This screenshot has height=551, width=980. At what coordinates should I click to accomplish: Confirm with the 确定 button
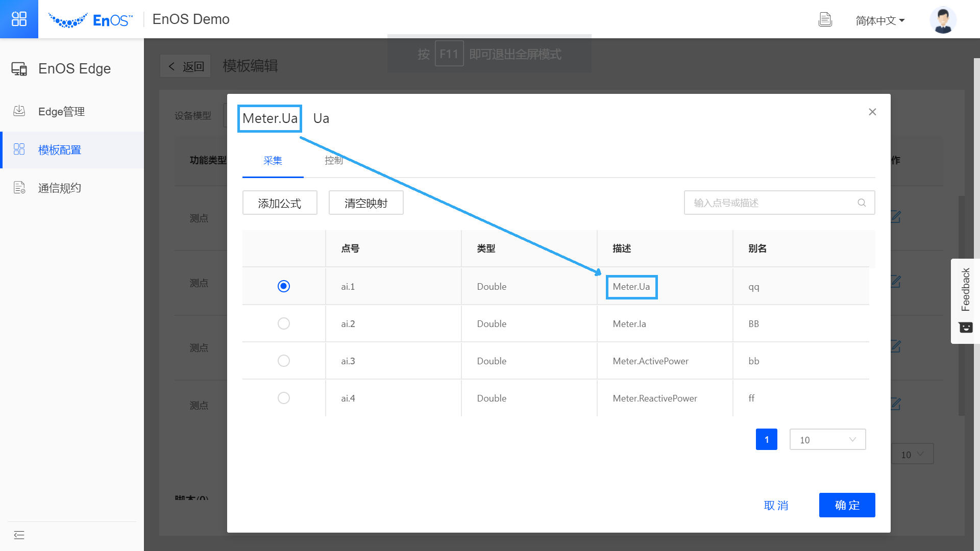pos(847,505)
